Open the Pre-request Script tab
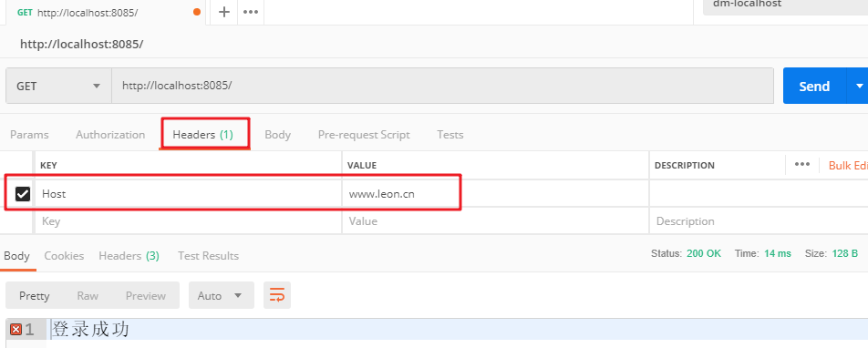The image size is (868, 348). click(364, 135)
